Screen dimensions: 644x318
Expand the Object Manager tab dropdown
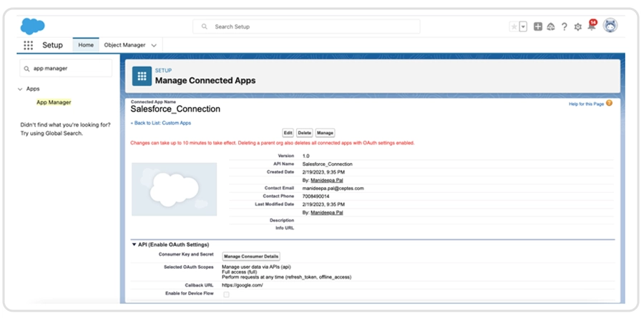[154, 45]
